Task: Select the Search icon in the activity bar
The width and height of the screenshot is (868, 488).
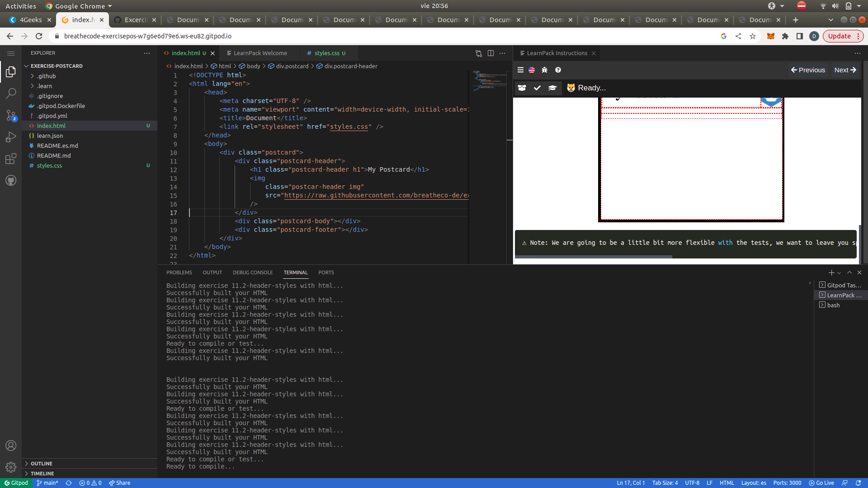Action: coord(11,93)
